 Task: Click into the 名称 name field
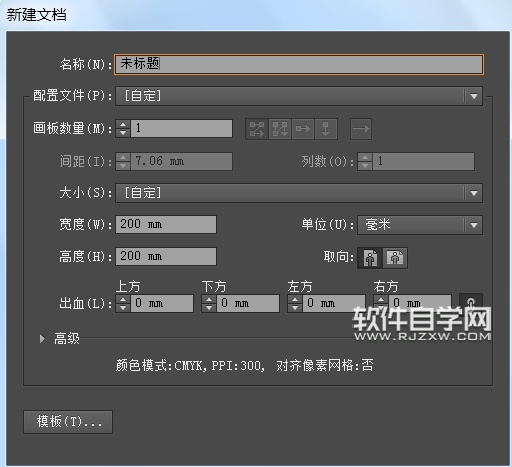coord(299,64)
